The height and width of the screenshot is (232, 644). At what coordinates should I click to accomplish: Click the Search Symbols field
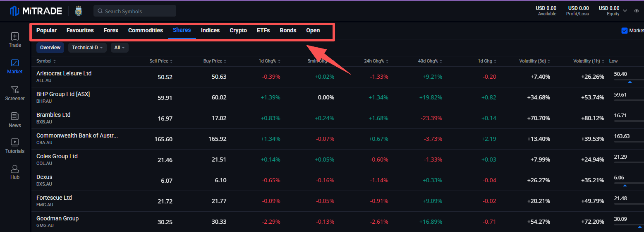click(135, 11)
